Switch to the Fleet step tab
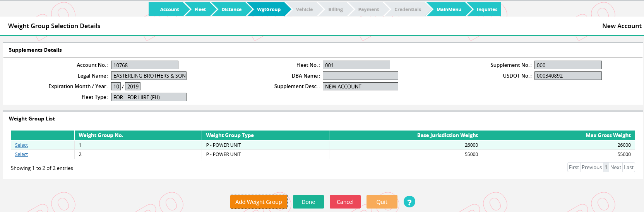The image size is (644, 212). pyautogui.click(x=200, y=10)
